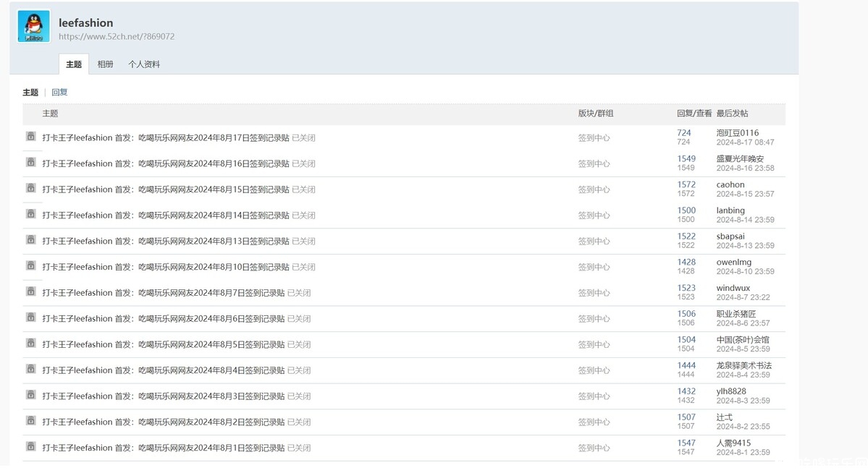Select the 回复 sub-filter link
868x473 pixels.
coord(59,93)
